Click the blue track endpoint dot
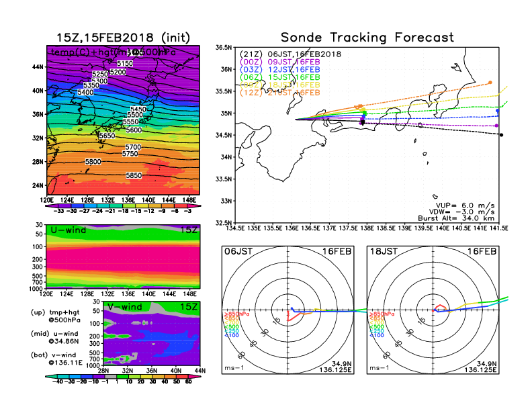Viewport: 532px width, 411px height. 497,111
